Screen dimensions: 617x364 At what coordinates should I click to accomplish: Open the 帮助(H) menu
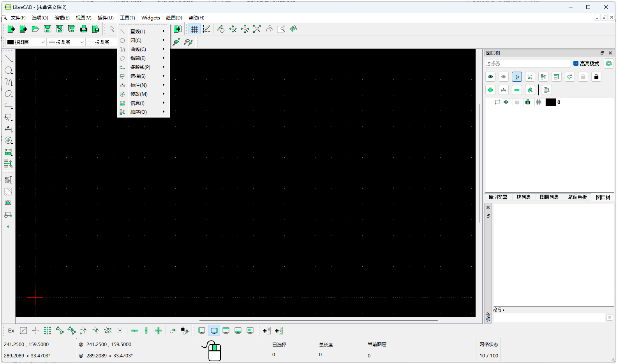[196, 18]
